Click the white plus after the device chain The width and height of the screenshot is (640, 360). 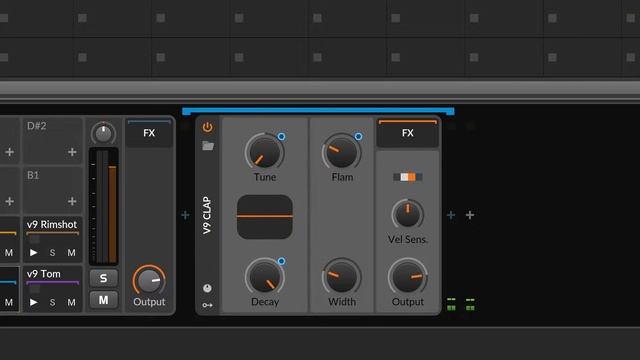470,215
